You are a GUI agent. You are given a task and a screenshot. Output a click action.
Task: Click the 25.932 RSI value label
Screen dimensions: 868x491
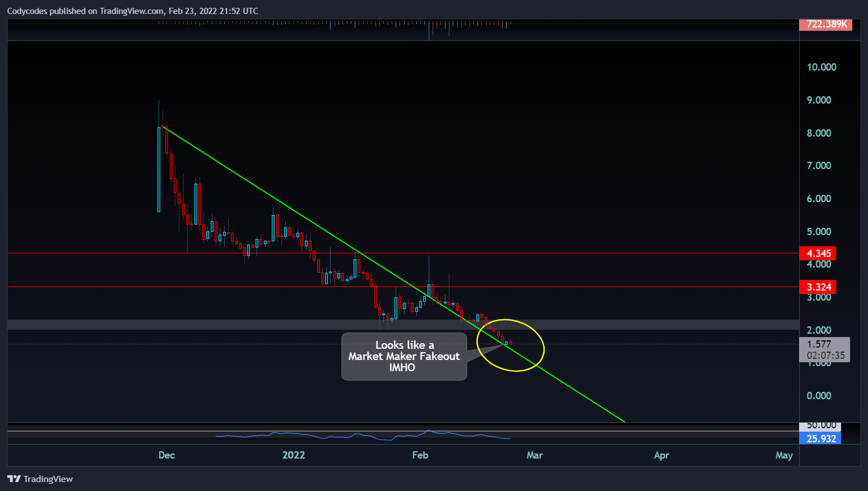[x=820, y=438]
